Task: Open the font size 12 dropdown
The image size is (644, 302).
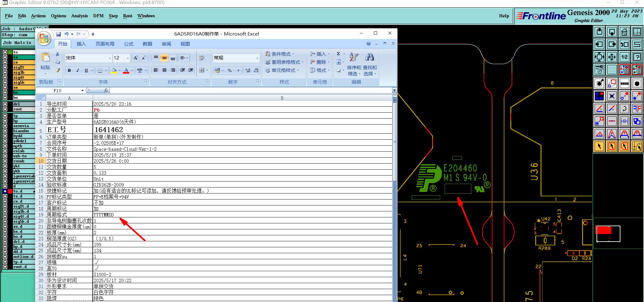Action: click(x=128, y=58)
